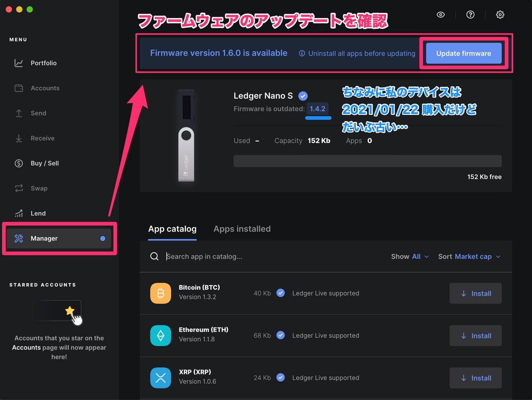The width and height of the screenshot is (532, 400).
Task: Click the 68 Kb size for Ethereum
Action: click(262, 336)
